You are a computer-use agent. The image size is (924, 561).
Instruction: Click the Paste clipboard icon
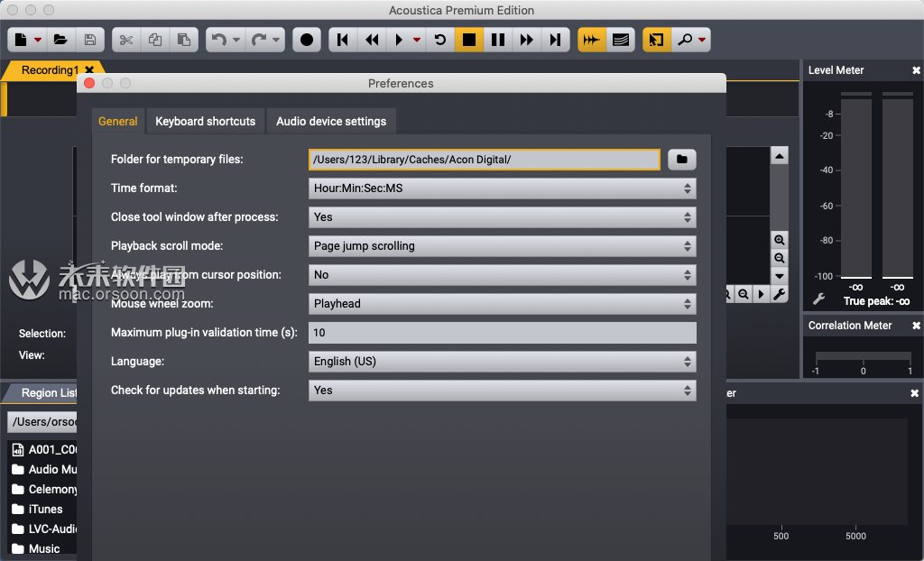184,40
